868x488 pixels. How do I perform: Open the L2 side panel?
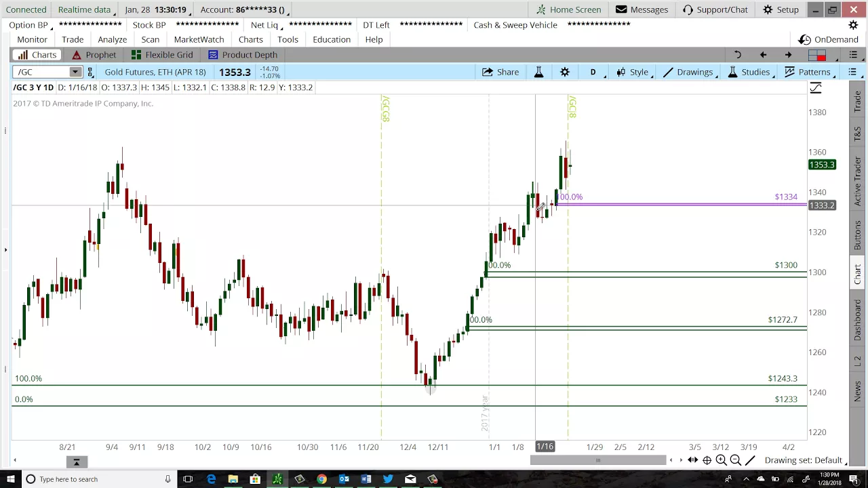point(858,361)
